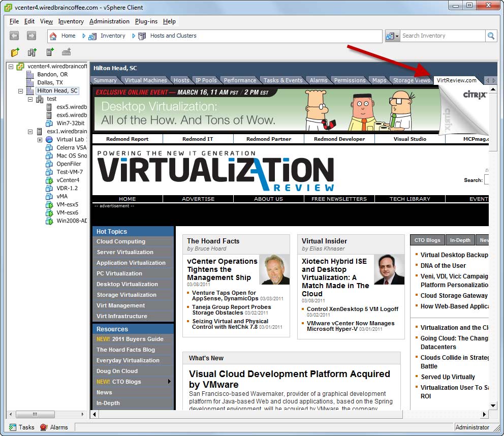Open the Administration menu

tap(109, 21)
